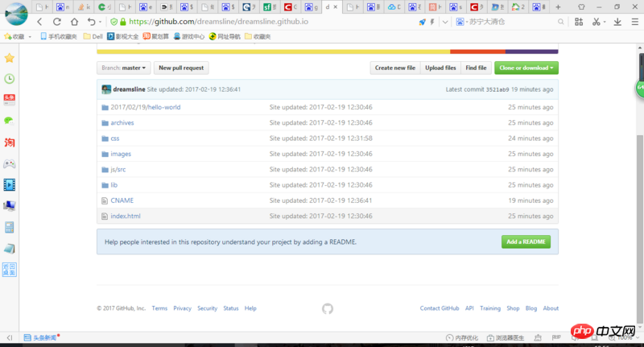The height and width of the screenshot is (347, 644).
Task: Open the CNAME file
Action: click(122, 200)
